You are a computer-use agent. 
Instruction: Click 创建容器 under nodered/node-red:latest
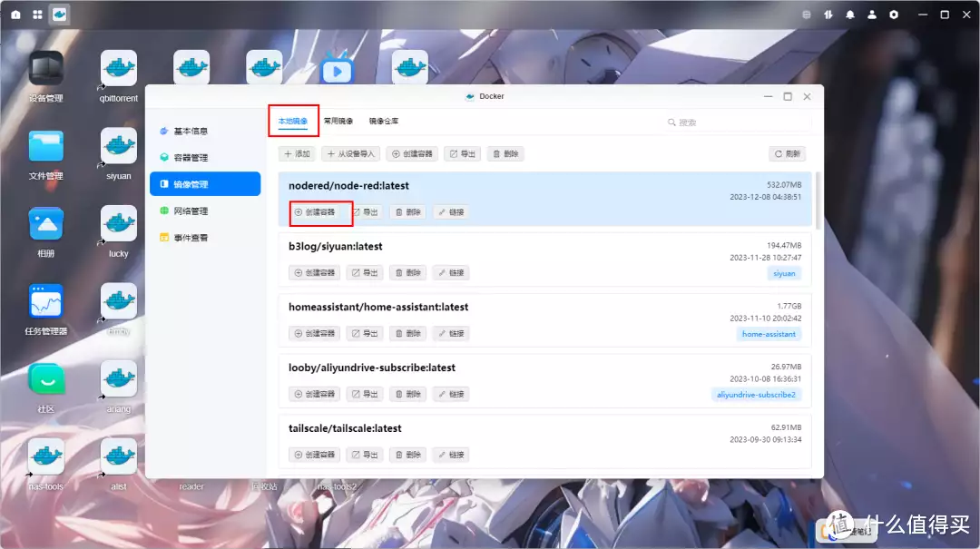pyautogui.click(x=315, y=212)
